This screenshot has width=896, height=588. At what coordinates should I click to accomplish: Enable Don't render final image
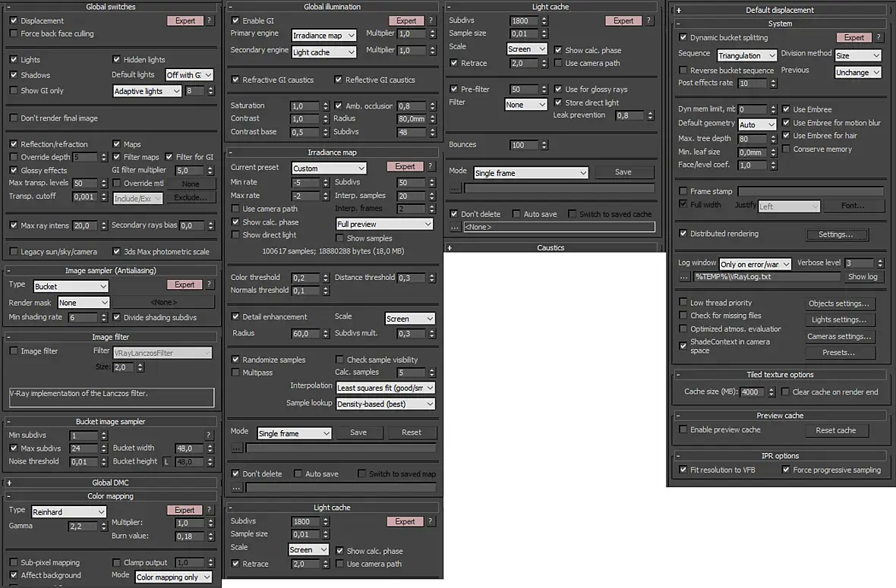[14, 118]
